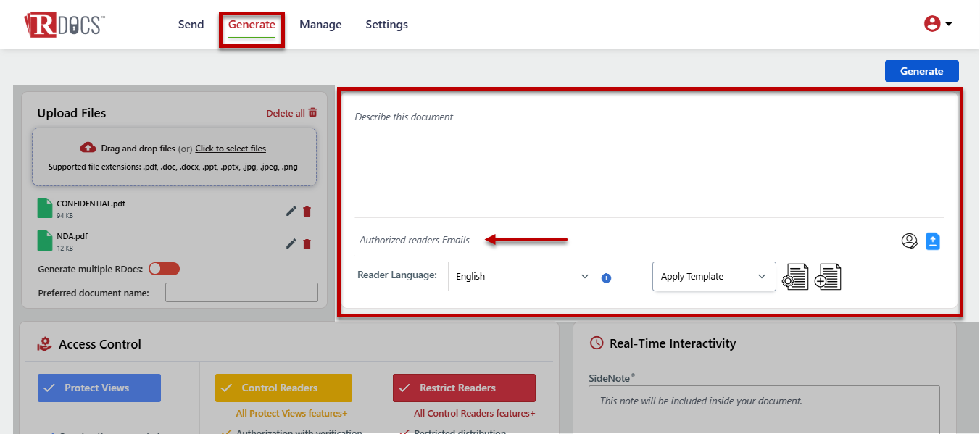Image resolution: width=980 pixels, height=434 pixels.
Task: Click the Preferred document name field
Action: pyautogui.click(x=241, y=293)
